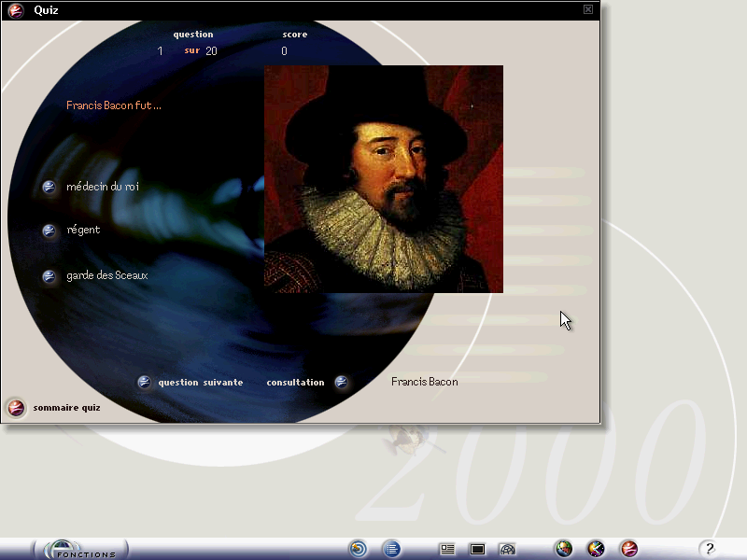
Task: Open the 'consultation' label link
Action: (x=295, y=383)
